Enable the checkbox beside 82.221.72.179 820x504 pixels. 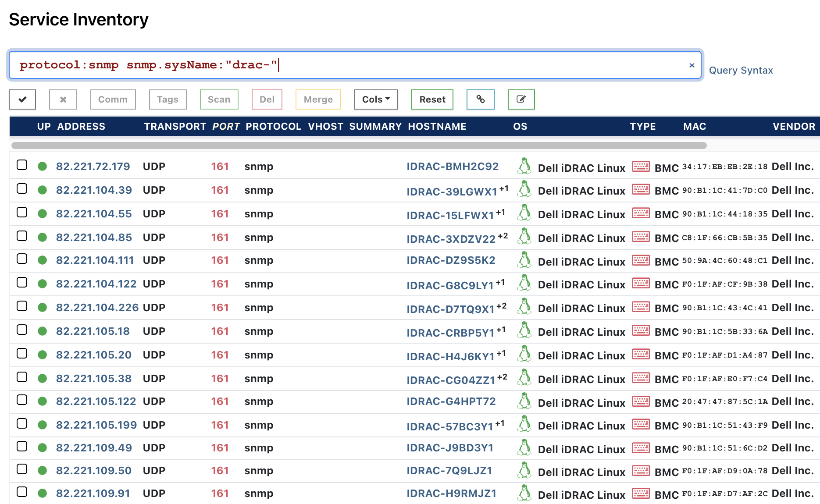pyautogui.click(x=22, y=164)
